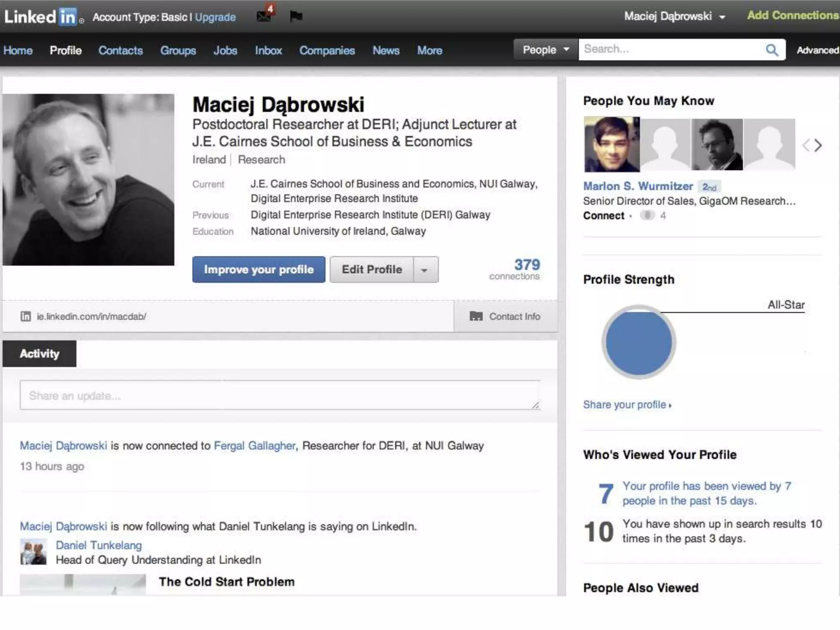The height and width of the screenshot is (630, 840).
Task: Click the Improve your profile button
Action: point(259,269)
